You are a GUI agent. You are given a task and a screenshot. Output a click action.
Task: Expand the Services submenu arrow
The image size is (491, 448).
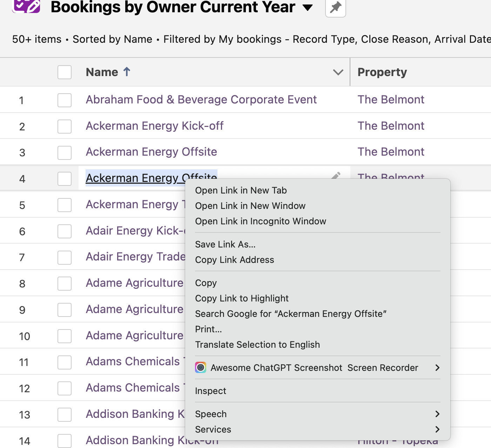[437, 429]
